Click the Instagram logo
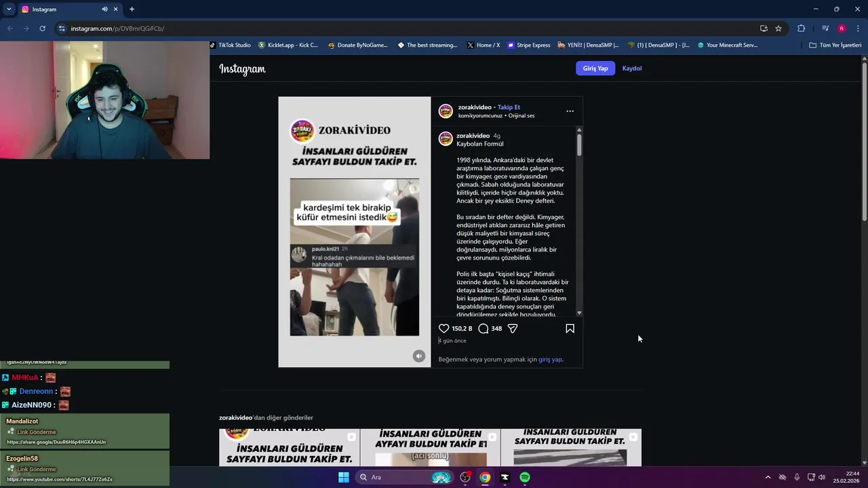 [x=242, y=68]
